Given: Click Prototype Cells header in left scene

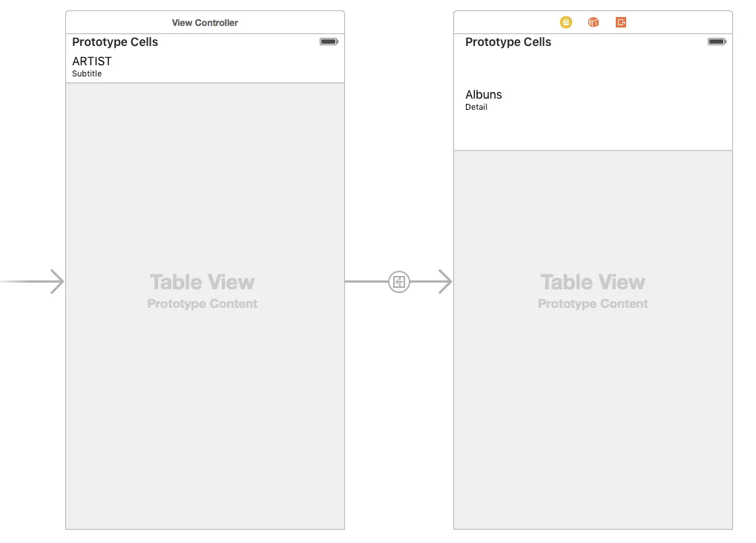Looking at the screenshot, I should click(x=115, y=42).
